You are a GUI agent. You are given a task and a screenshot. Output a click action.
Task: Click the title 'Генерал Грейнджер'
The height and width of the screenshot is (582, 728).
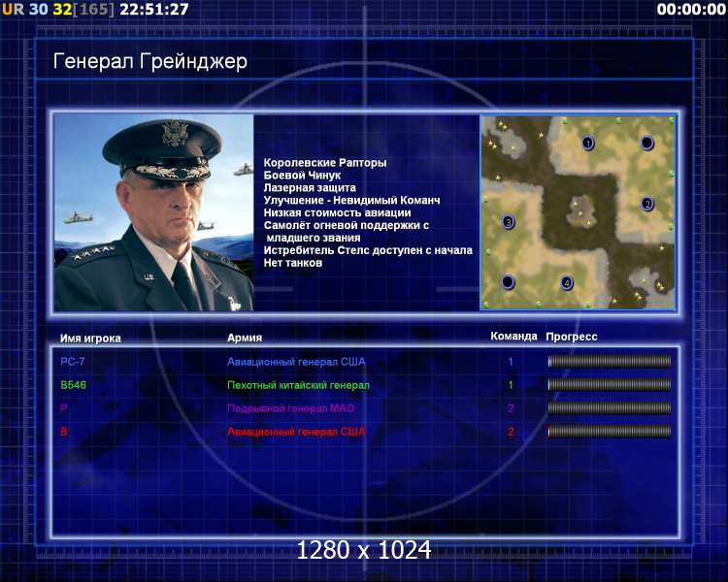tap(150, 62)
